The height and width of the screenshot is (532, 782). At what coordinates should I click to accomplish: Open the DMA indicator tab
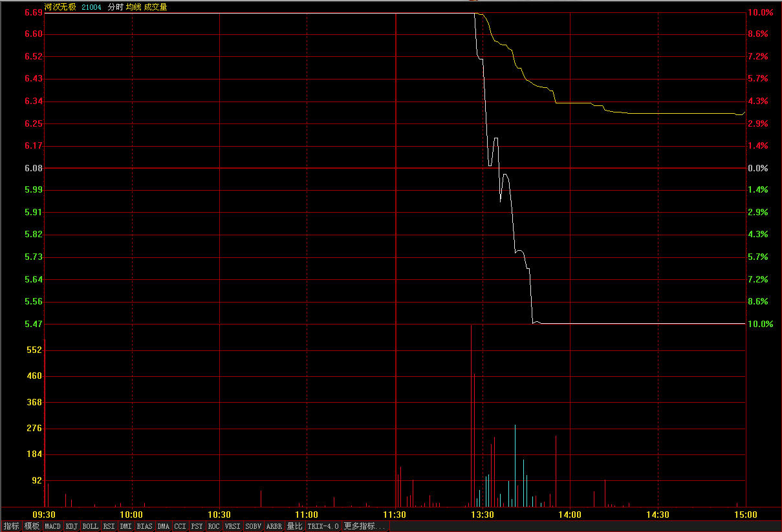pos(163,526)
